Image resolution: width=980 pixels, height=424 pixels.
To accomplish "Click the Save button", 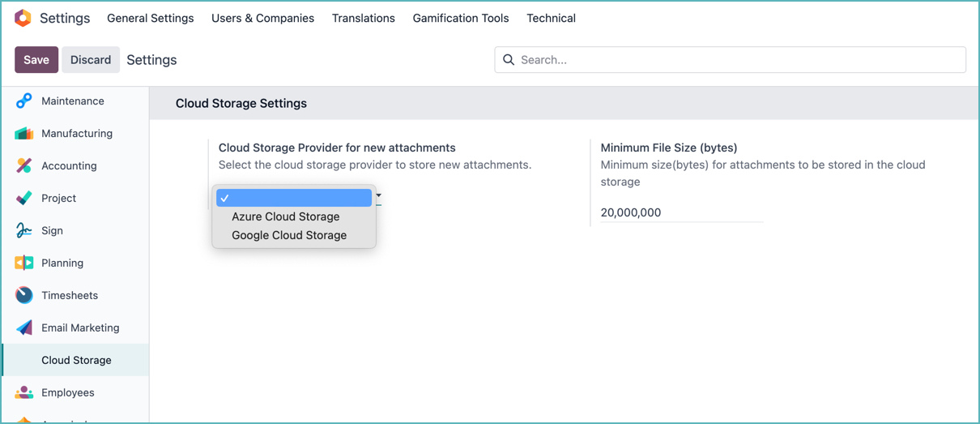I will (36, 60).
